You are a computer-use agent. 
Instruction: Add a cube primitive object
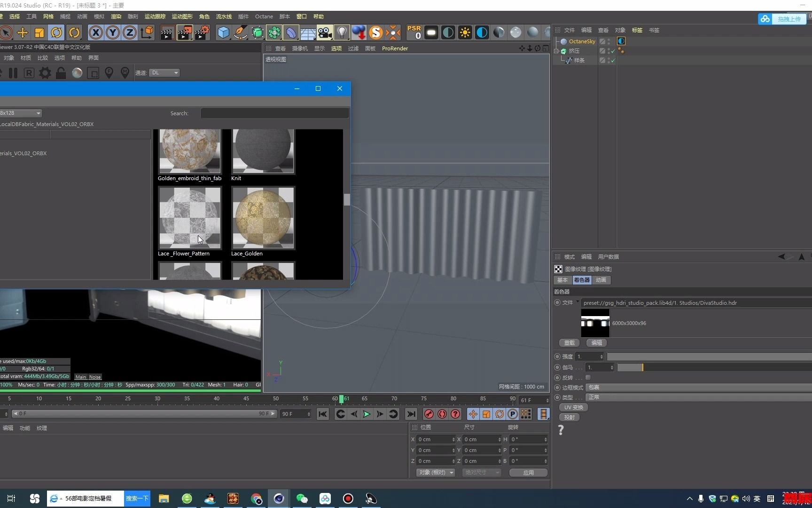pos(224,32)
